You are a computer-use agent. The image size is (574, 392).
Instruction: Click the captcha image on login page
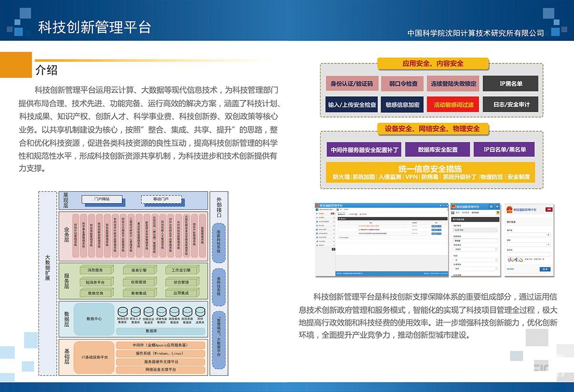click(x=515, y=260)
